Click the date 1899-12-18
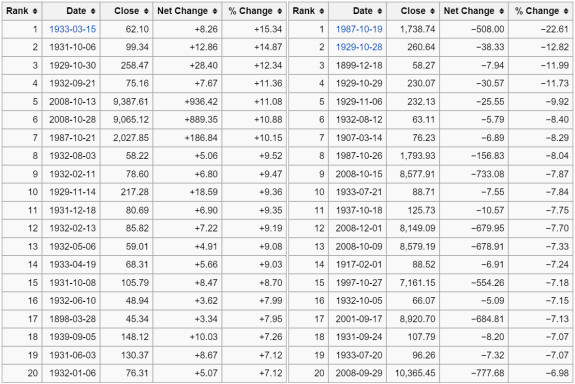 [359, 65]
